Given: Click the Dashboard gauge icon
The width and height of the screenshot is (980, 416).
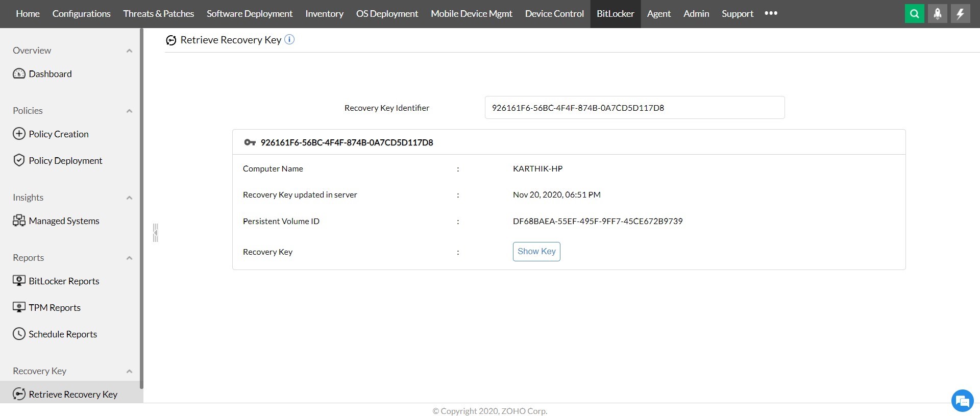Looking at the screenshot, I should click(x=19, y=74).
